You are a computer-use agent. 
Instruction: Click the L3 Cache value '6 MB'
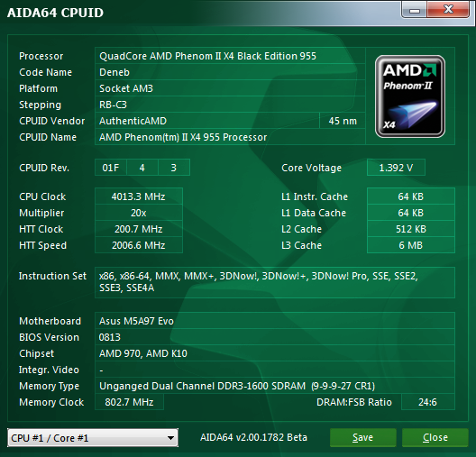pos(411,245)
